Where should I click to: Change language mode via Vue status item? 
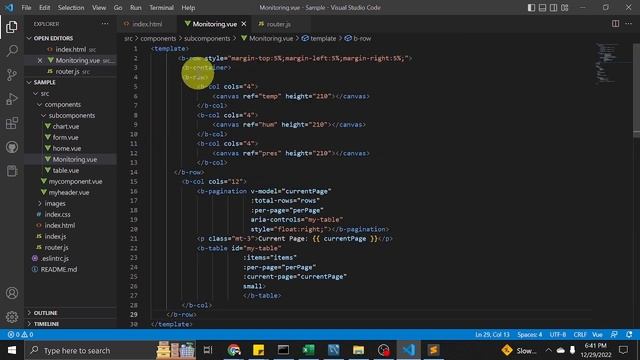(x=597, y=334)
